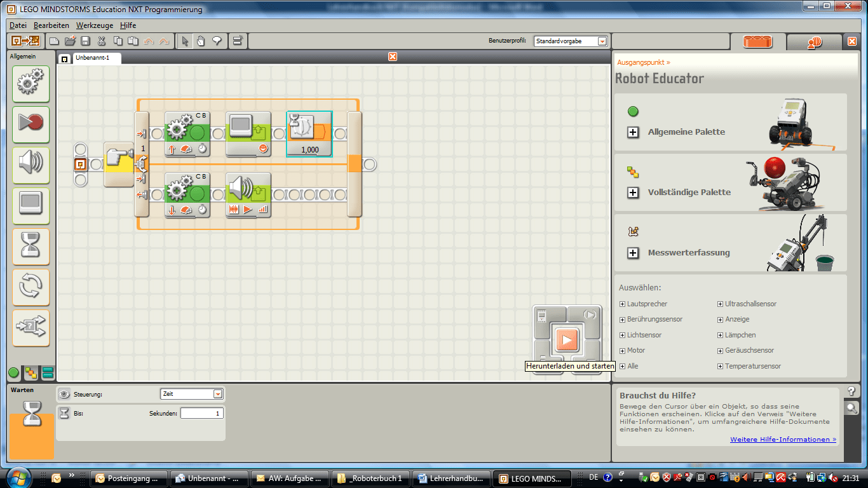Image resolution: width=868 pixels, height=488 pixels.
Task: Click the scissors Cut icon in toolbar
Action: [x=101, y=41]
